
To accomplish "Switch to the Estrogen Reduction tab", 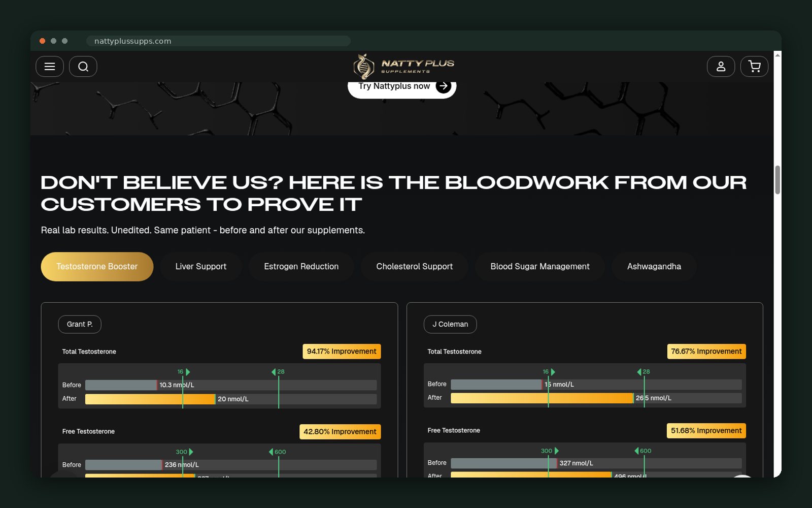I will click(x=301, y=267).
